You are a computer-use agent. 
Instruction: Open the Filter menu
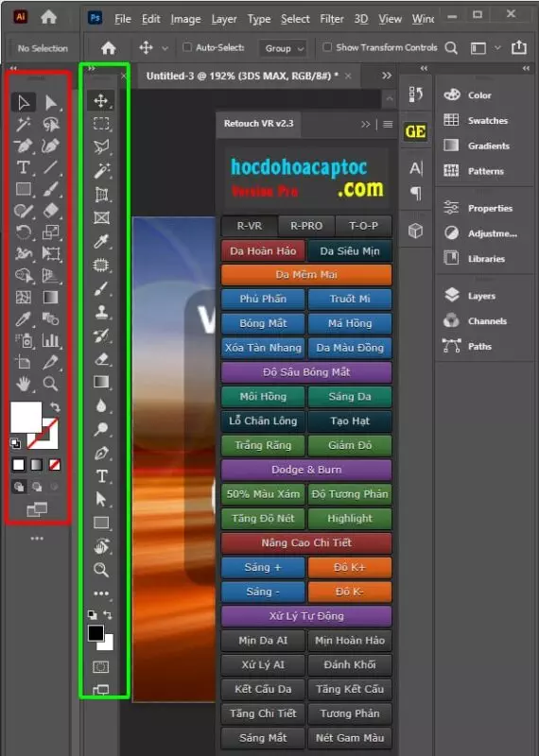point(332,19)
